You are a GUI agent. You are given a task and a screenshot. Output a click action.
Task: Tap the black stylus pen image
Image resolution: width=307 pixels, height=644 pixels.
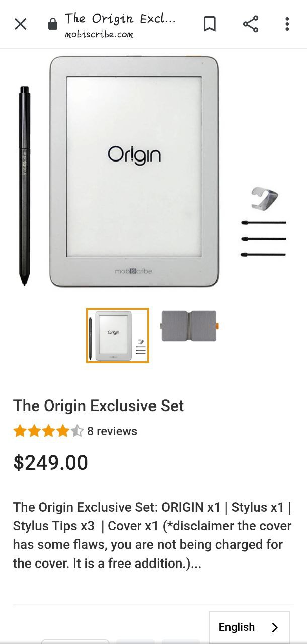[24, 186]
